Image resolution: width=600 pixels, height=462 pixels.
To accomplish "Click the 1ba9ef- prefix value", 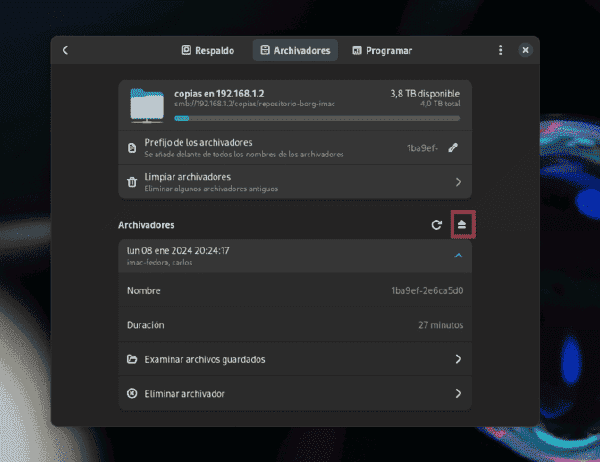I will coord(422,148).
